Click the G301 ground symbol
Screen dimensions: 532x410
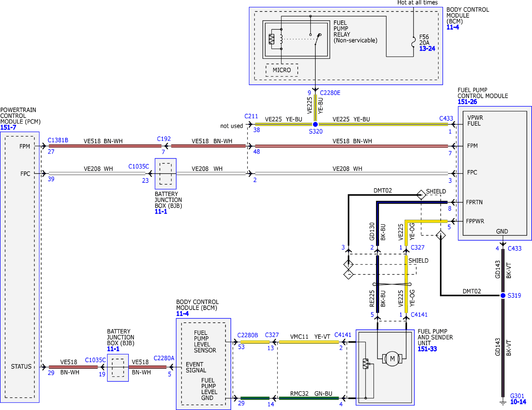(503, 403)
